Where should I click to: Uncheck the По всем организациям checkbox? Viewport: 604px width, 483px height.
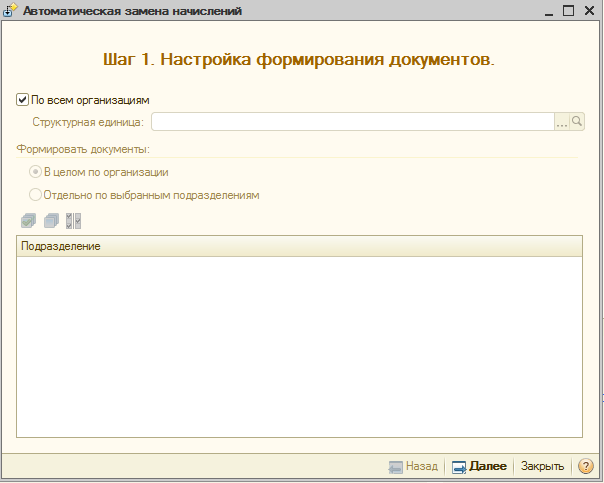[x=23, y=100]
